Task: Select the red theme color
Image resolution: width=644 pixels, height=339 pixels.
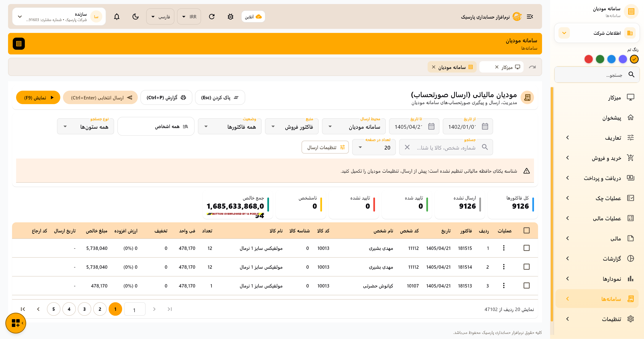Action: click(589, 59)
